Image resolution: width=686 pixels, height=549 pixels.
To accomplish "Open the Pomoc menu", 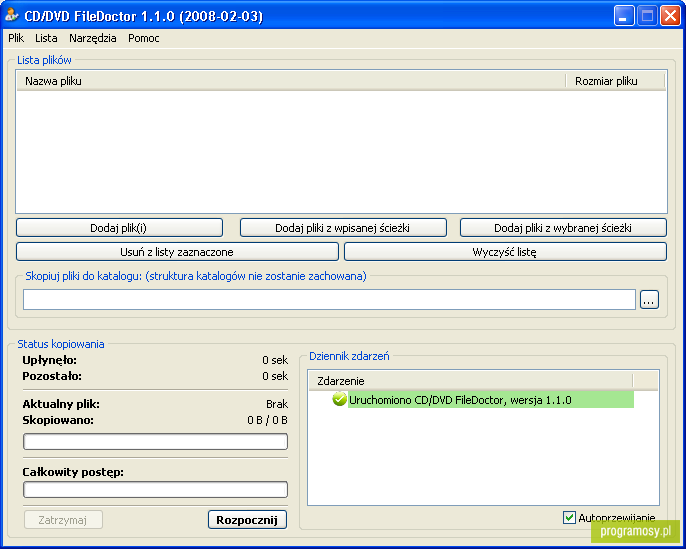I will pos(144,38).
